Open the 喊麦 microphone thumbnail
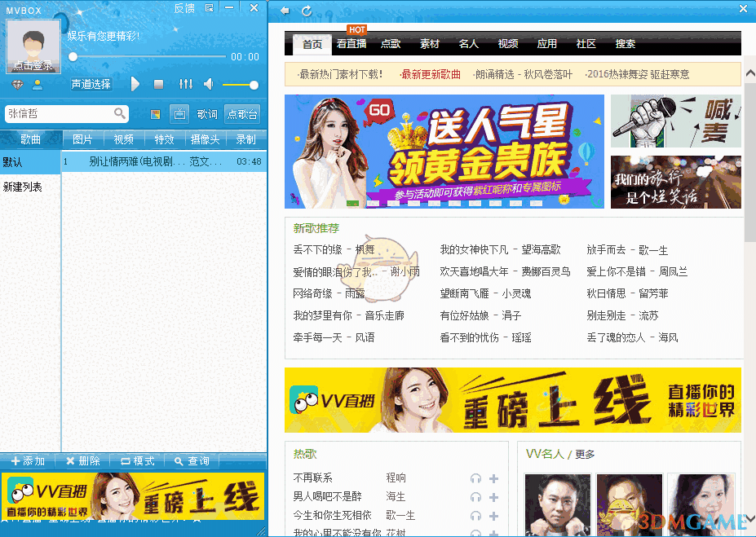 pyautogui.click(x=675, y=121)
